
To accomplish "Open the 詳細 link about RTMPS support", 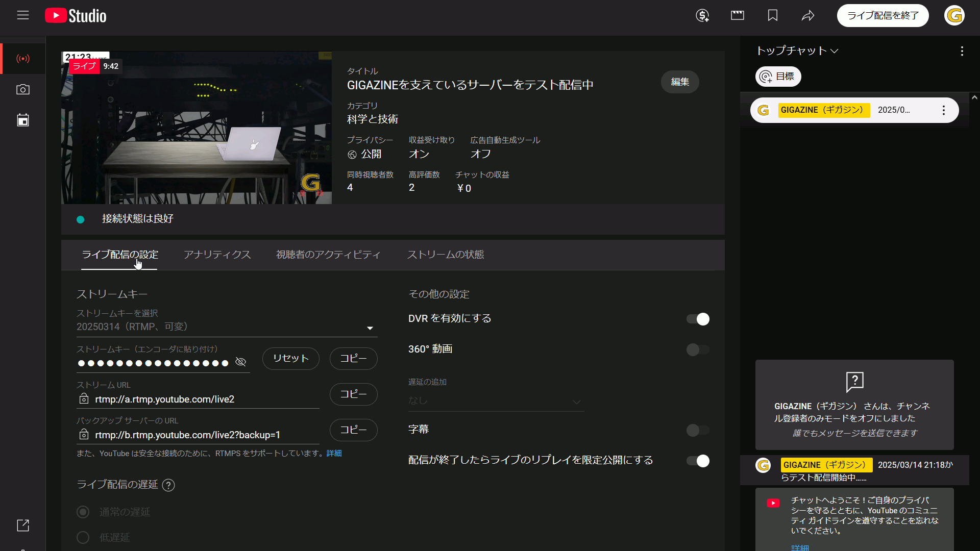I will pyautogui.click(x=334, y=454).
